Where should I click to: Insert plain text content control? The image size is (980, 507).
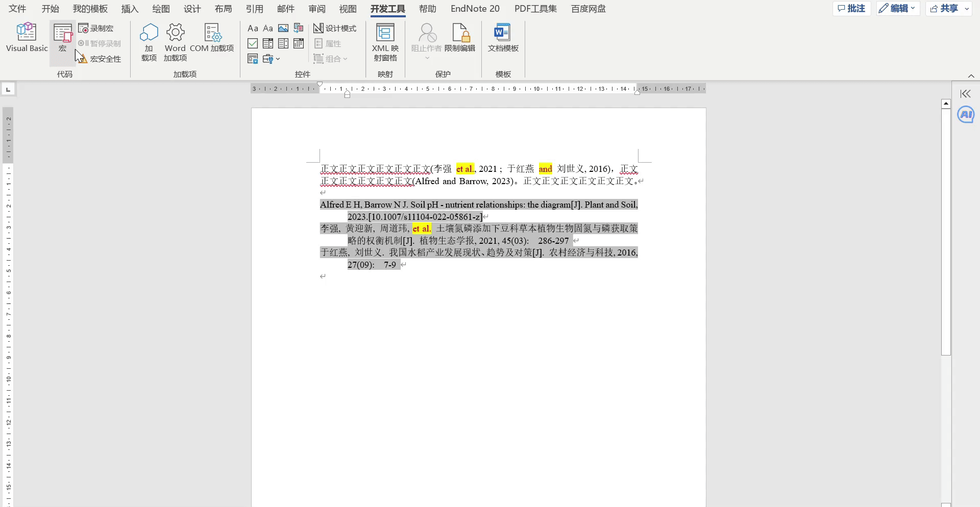pyautogui.click(x=268, y=28)
